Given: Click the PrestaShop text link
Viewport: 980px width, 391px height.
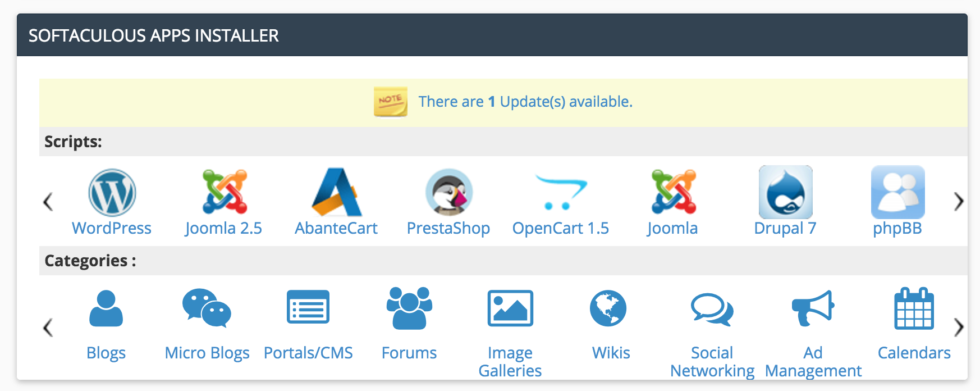Looking at the screenshot, I should pyautogui.click(x=448, y=228).
